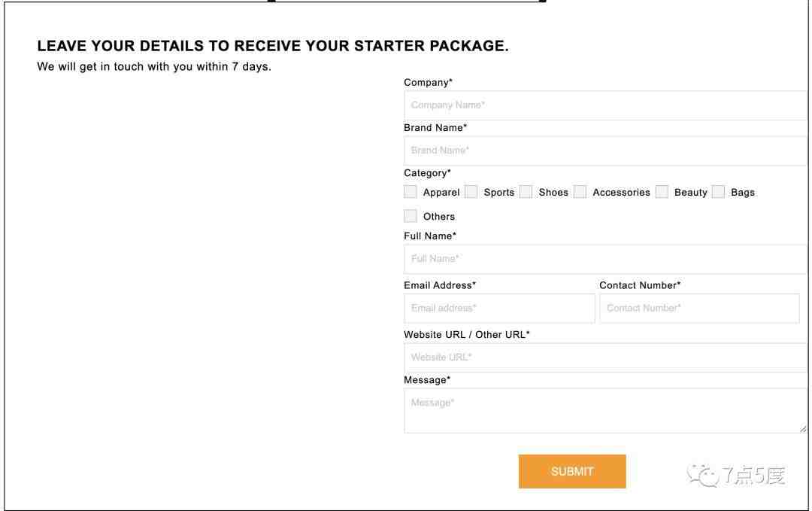The image size is (812, 511).
Task: Select the Full Name input box
Action: tap(605, 259)
